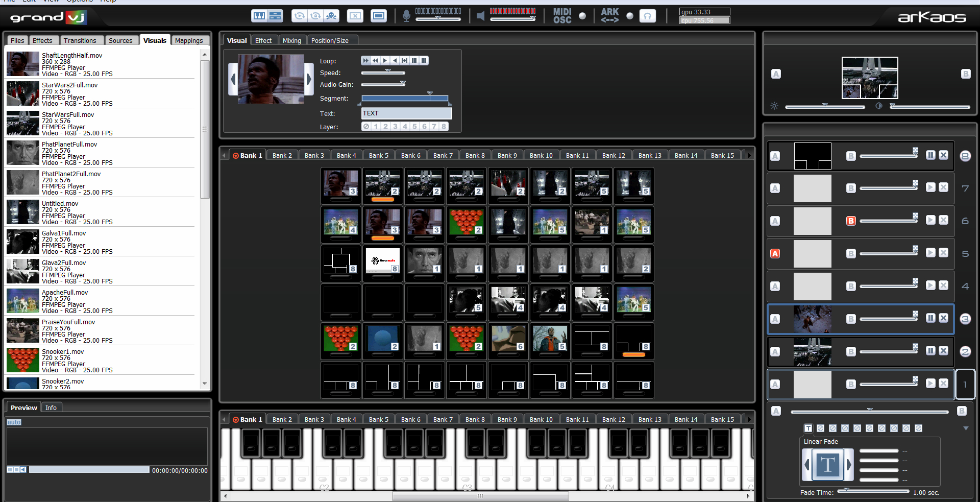Image resolution: width=980 pixels, height=502 pixels.
Task: Select layer 4 in Layer selector row
Action: click(405, 127)
